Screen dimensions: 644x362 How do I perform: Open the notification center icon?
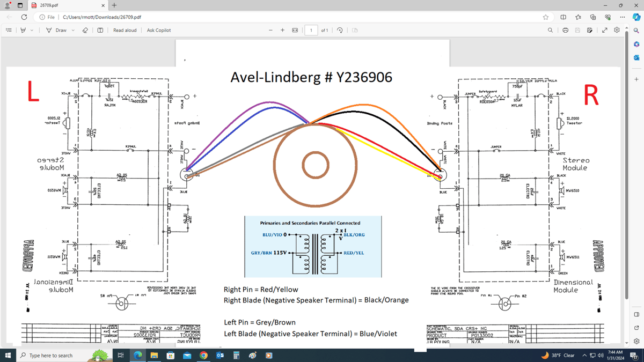point(635,356)
